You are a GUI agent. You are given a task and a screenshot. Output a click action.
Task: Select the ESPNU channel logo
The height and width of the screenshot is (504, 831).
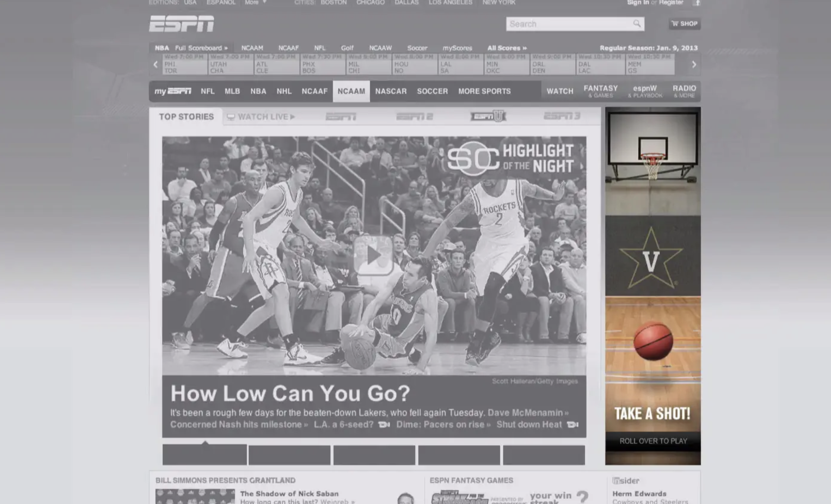pos(488,116)
